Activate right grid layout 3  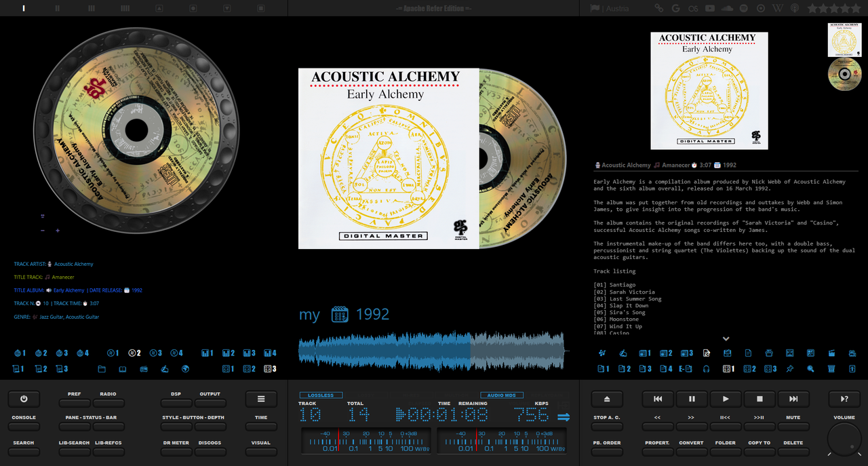770,369
